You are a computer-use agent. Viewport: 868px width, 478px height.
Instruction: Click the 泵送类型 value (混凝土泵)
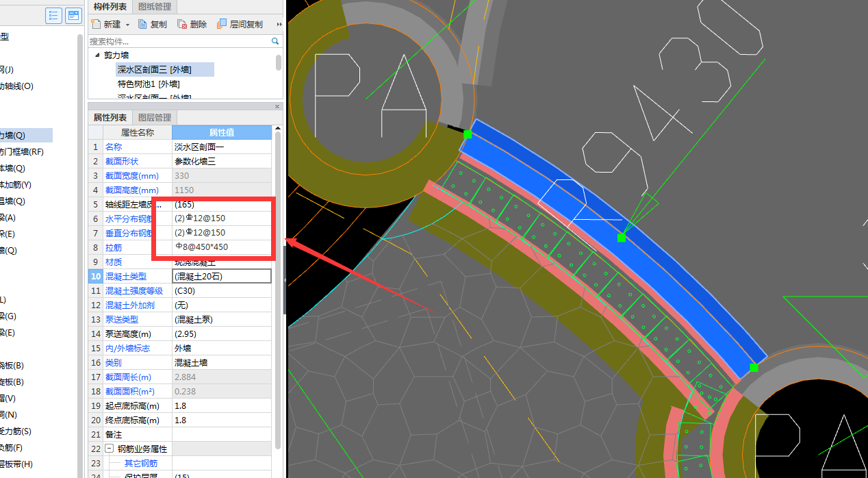(x=221, y=319)
